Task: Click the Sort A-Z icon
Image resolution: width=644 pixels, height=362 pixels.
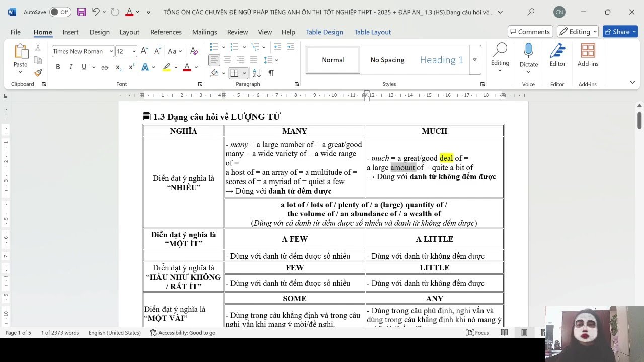Action: (x=257, y=73)
